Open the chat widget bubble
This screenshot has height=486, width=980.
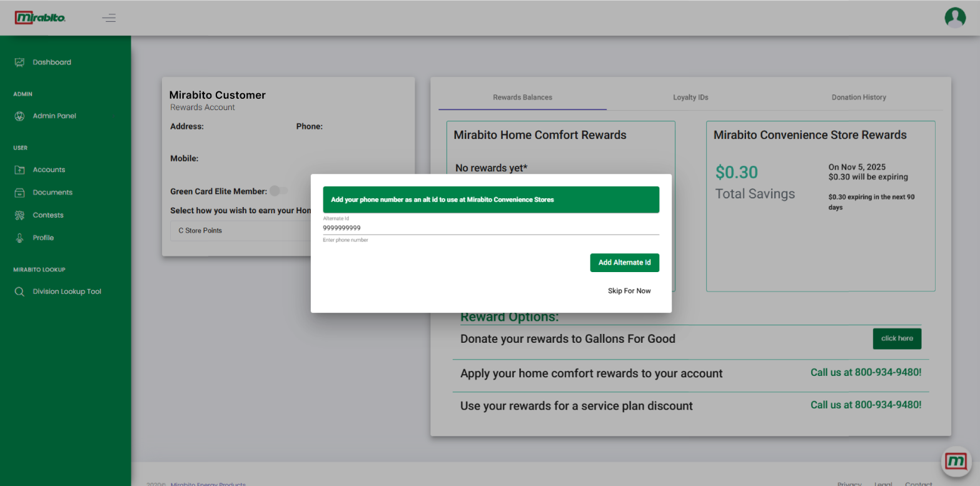956,462
